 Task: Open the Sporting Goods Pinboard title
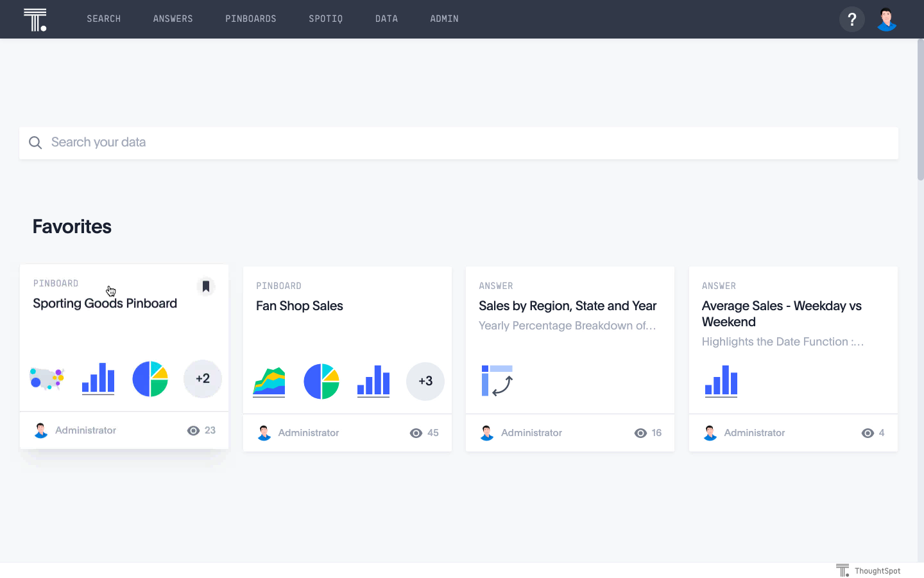click(x=105, y=303)
